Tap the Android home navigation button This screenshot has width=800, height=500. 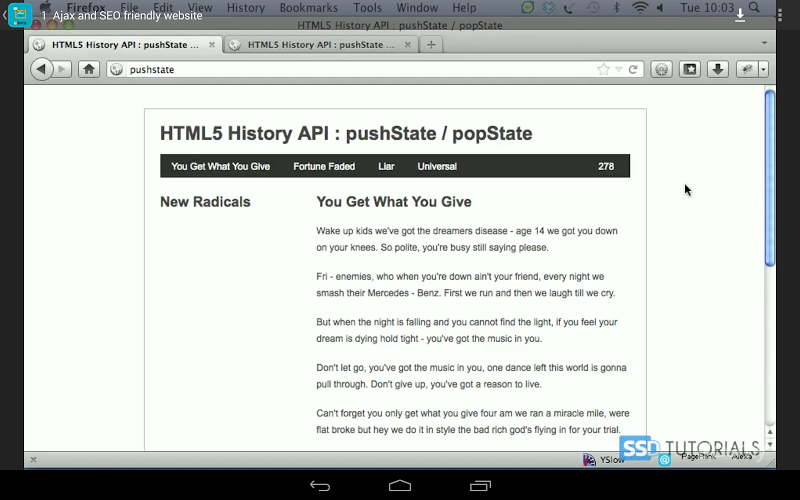400,485
